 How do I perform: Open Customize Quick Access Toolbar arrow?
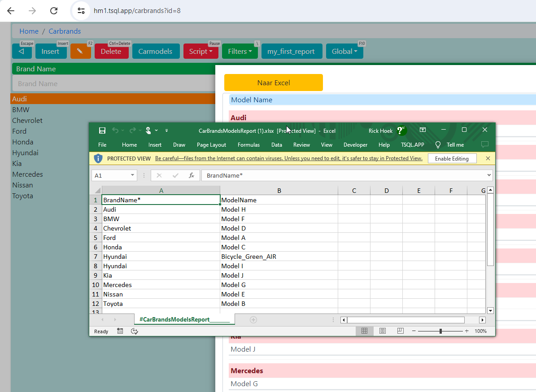(x=166, y=131)
